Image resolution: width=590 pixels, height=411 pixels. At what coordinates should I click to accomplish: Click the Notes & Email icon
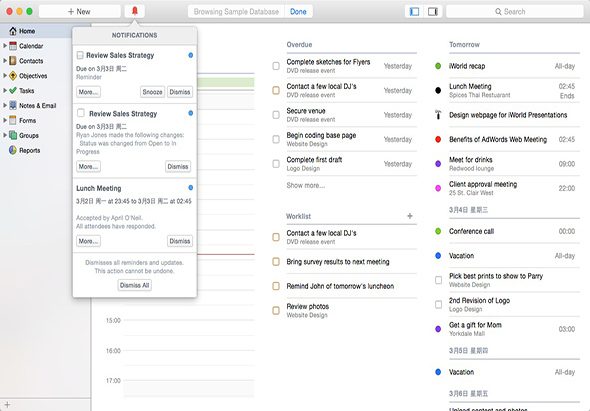click(13, 105)
